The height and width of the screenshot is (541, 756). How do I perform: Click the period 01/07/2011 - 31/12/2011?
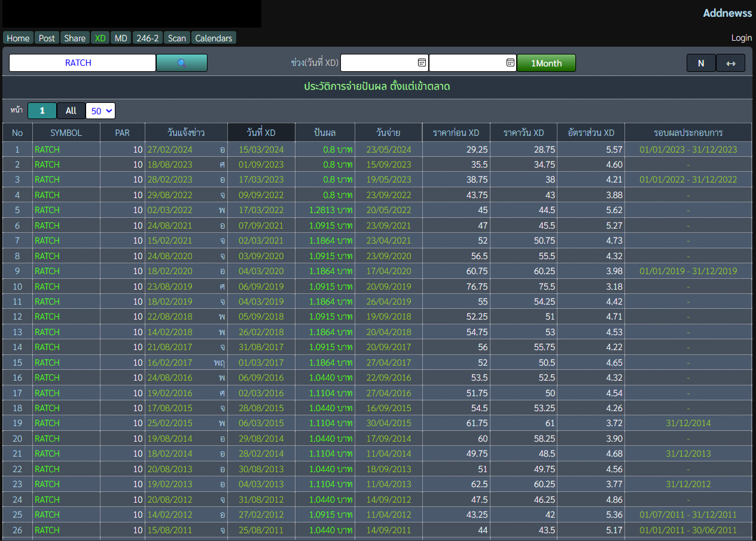pyautogui.click(x=688, y=515)
